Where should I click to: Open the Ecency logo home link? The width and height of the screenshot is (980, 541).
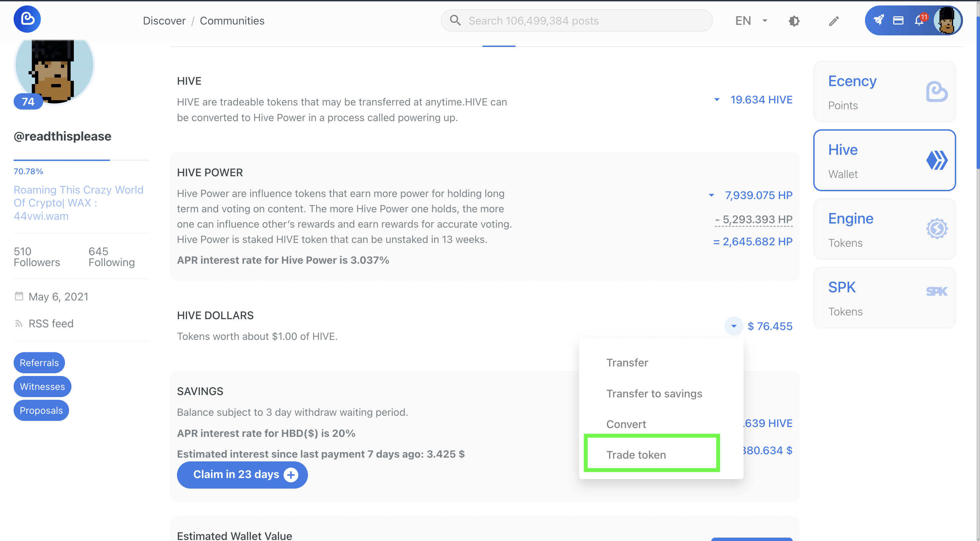[27, 19]
